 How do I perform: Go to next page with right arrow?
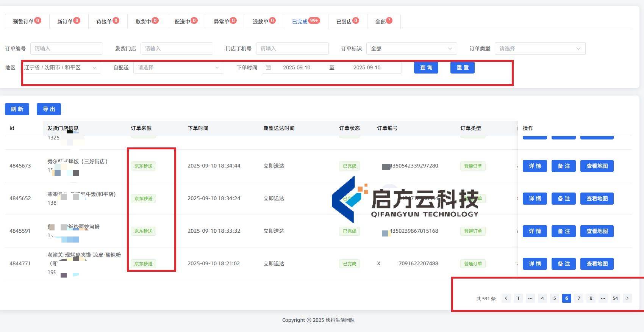coord(627,298)
